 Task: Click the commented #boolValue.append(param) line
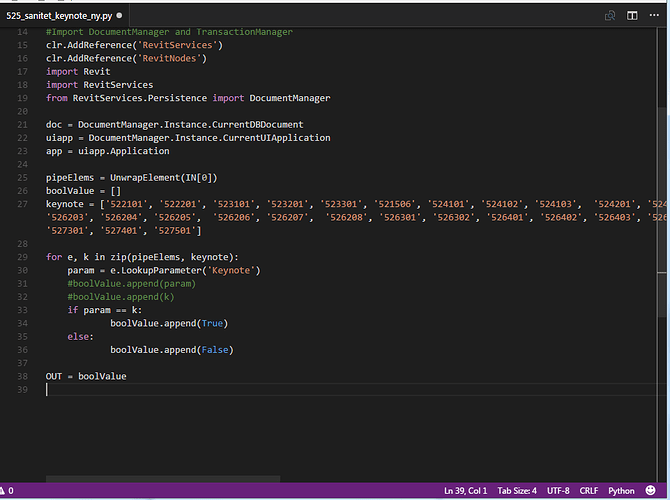point(131,284)
